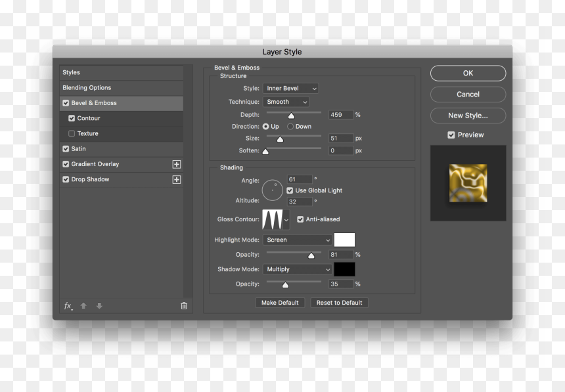
Task: Click the Cancel button
Action: pos(468,95)
